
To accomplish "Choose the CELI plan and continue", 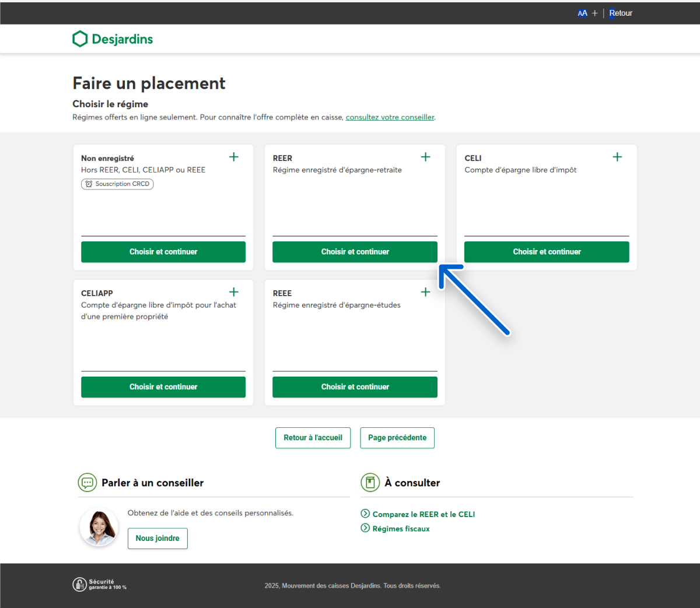I will click(x=547, y=252).
